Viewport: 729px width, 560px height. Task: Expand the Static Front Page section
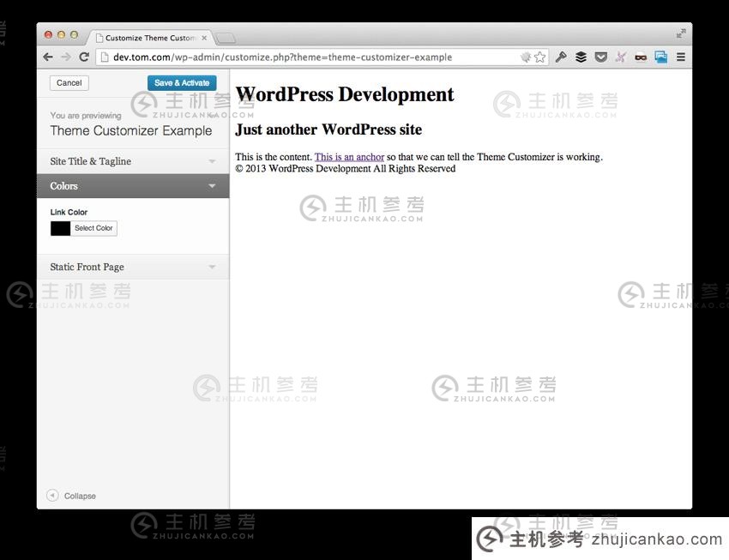[133, 267]
